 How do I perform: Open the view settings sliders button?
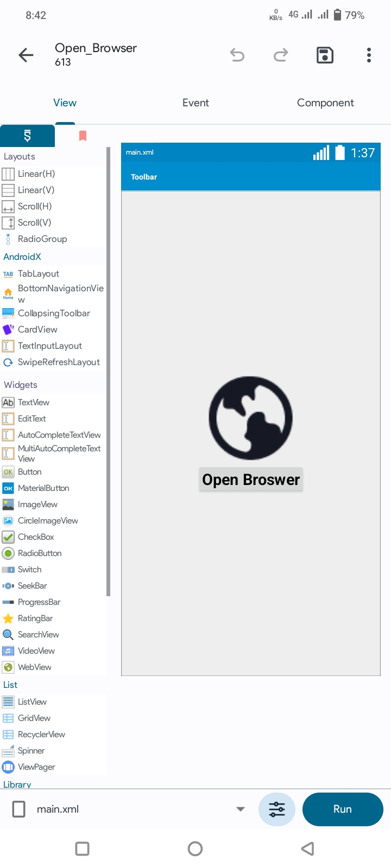click(277, 809)
